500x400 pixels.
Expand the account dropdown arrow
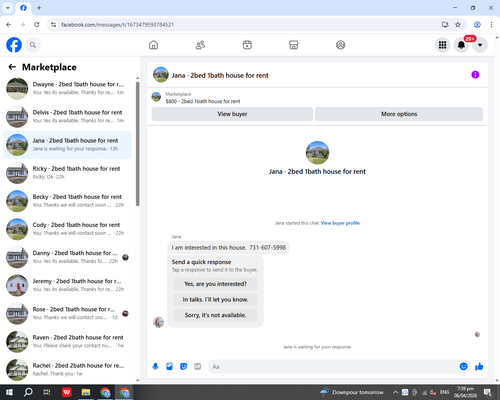pos(480,45)
